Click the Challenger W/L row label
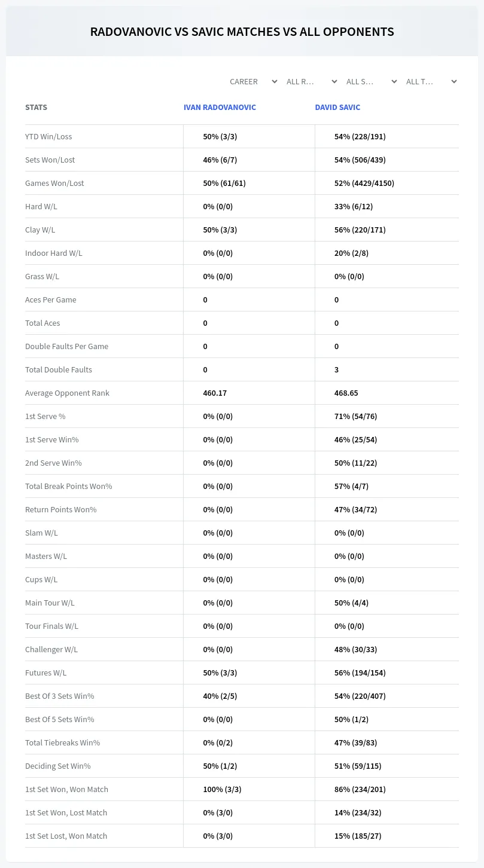Image resolution: width=484 pixels, height=868 pixels. point(51,650)
